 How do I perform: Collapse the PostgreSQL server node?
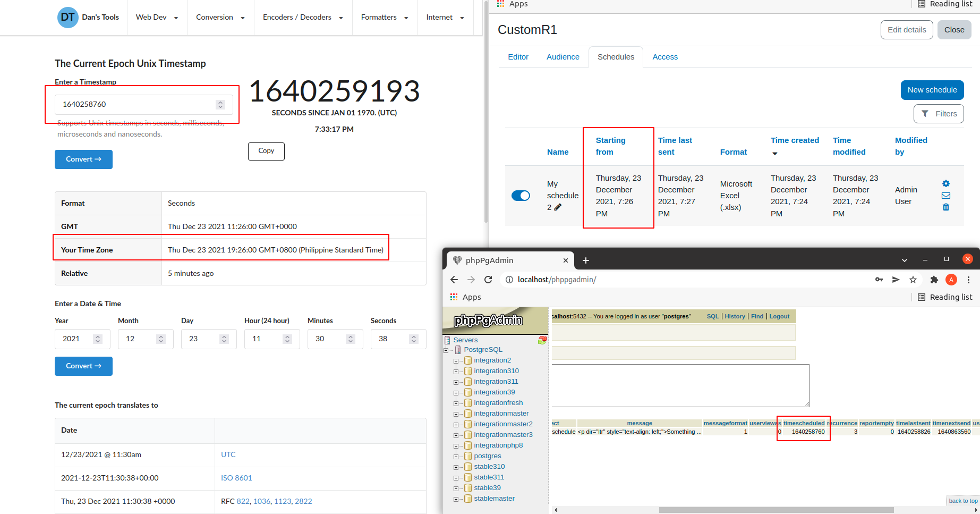pyautogui.click(x=446, y=350)
